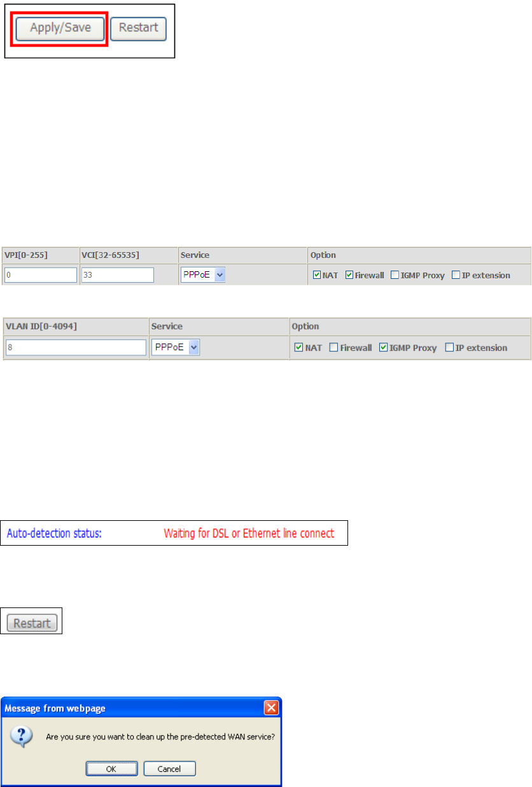This screenshot has width=532, height=787.
Task: Confirm the dialog with OK
Action: click(111, 769)
